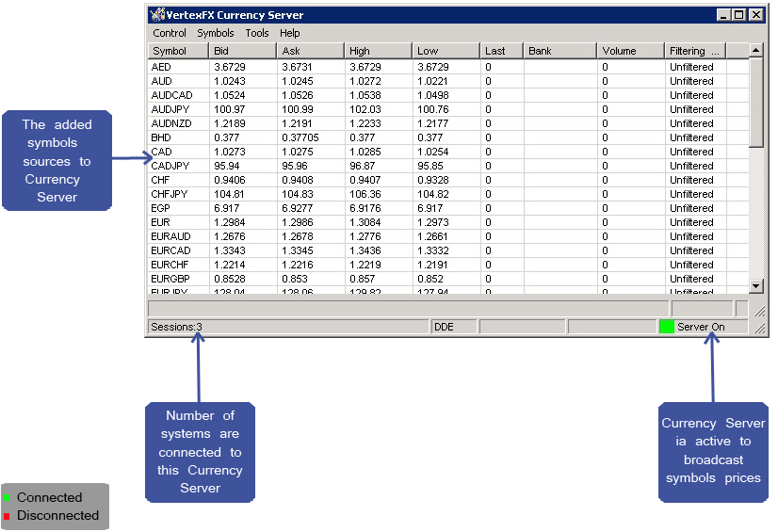Click the Sessions:3 status bar entry
This screenshot has width=778, height=532.
click(x=288, y=327)
